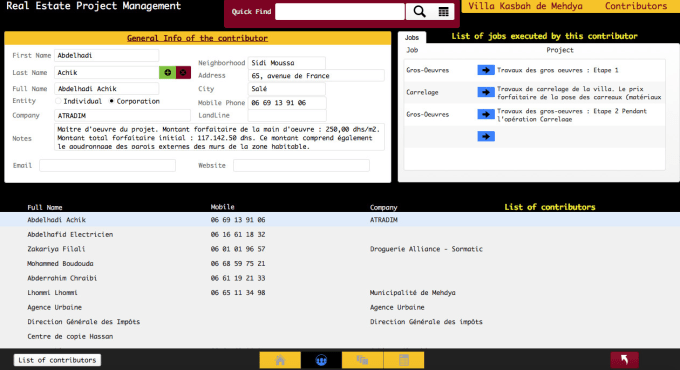Click the Full Name field Abdelhadi Achik
Screen dimensions: 680x370
click(106, 88)
